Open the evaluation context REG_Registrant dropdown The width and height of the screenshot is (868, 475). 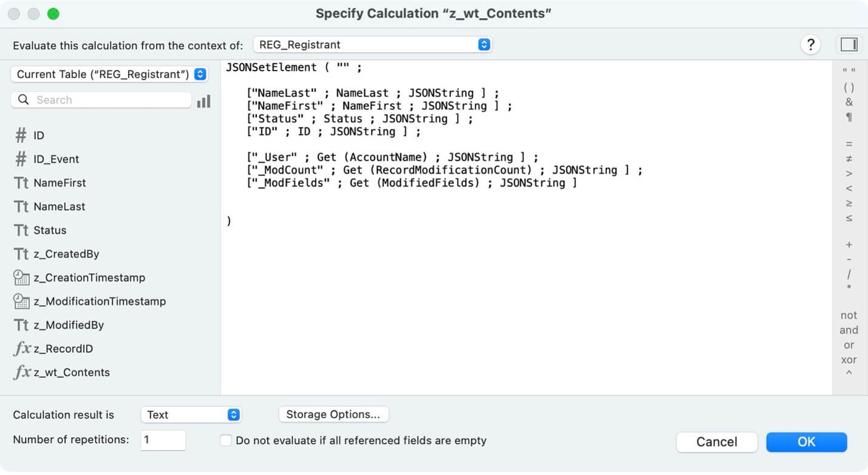tap(373, 44)
